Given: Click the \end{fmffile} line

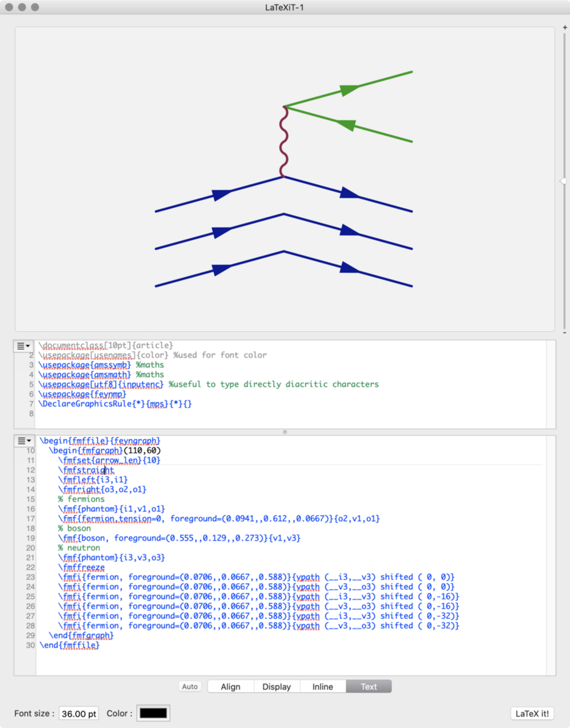Looking at the screenshot, I should click(70, 645).
